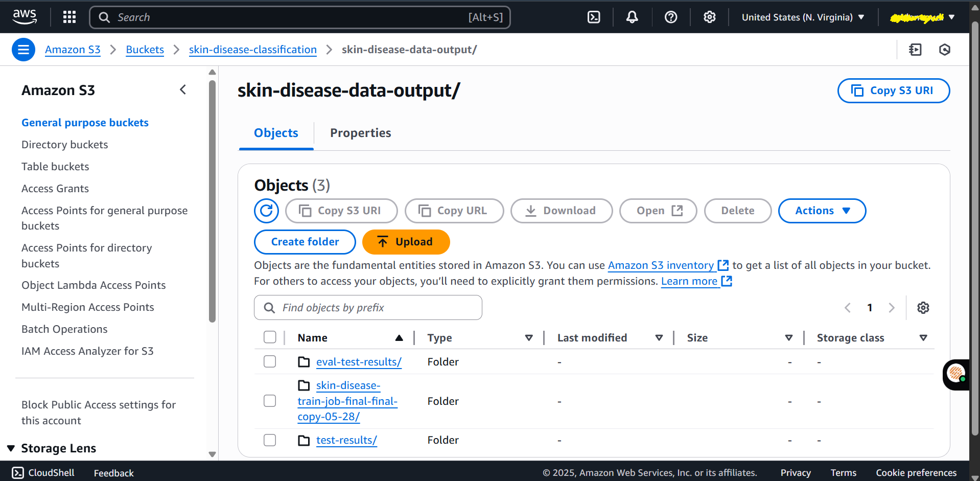Collapse the Amazon S3 sidebar

click(x=183, y=90)
